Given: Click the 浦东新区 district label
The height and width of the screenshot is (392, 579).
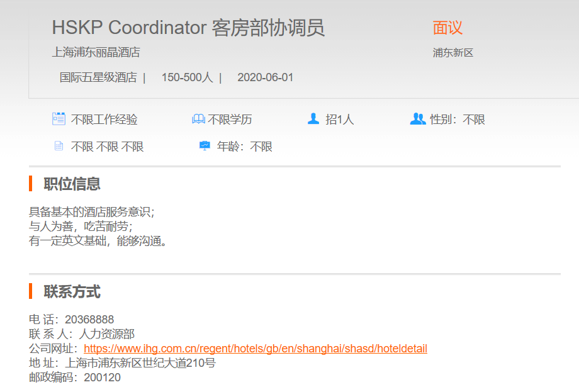Looking at the screenshot, I should tap(453, 53).
